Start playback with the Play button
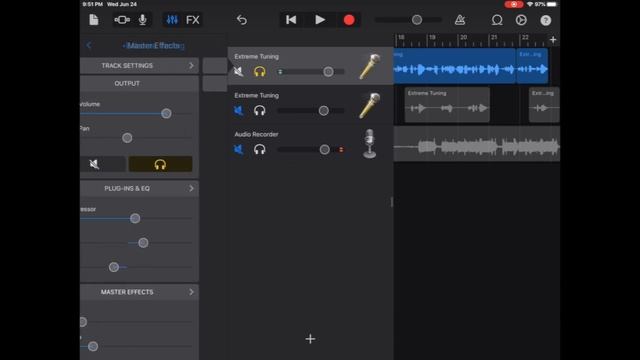This screenshot has width=640, height=360. click(320, 20)
